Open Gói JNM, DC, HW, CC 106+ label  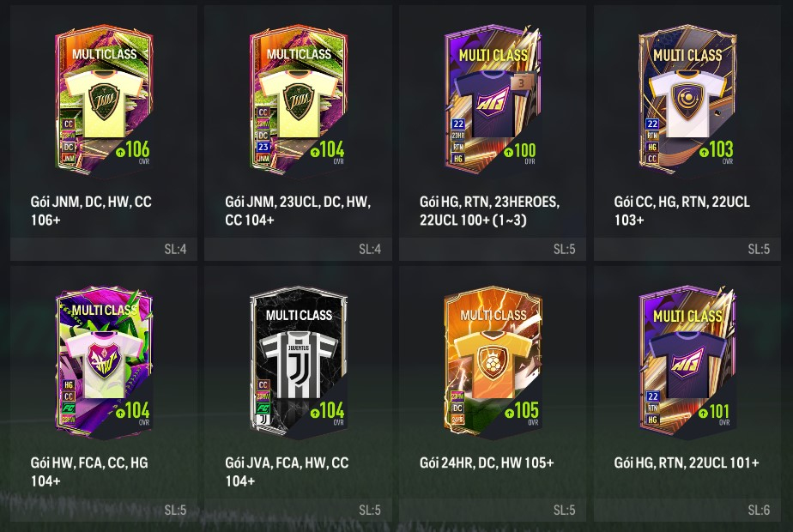pyautogui.click(x=91, y=210)
